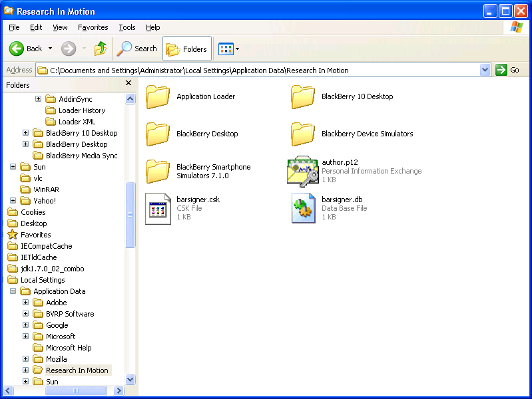Select Loader History in folder tree

coord(75,110)
